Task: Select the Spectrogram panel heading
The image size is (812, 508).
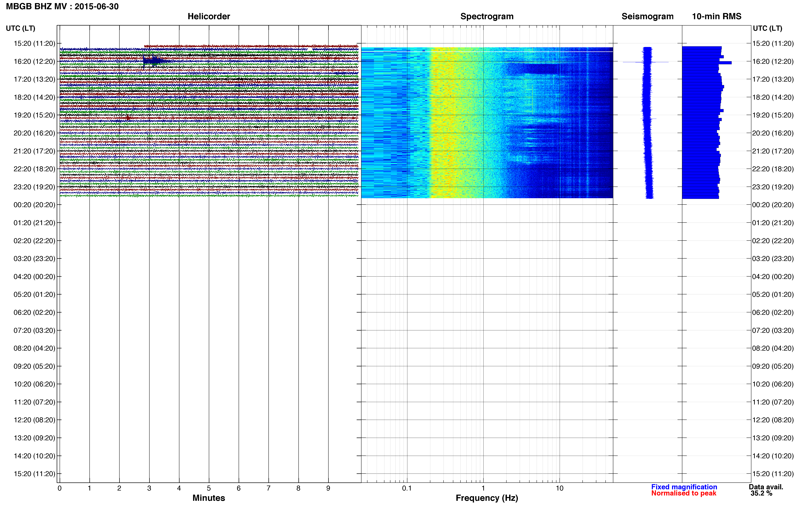Action: click(x=487, y=16)
